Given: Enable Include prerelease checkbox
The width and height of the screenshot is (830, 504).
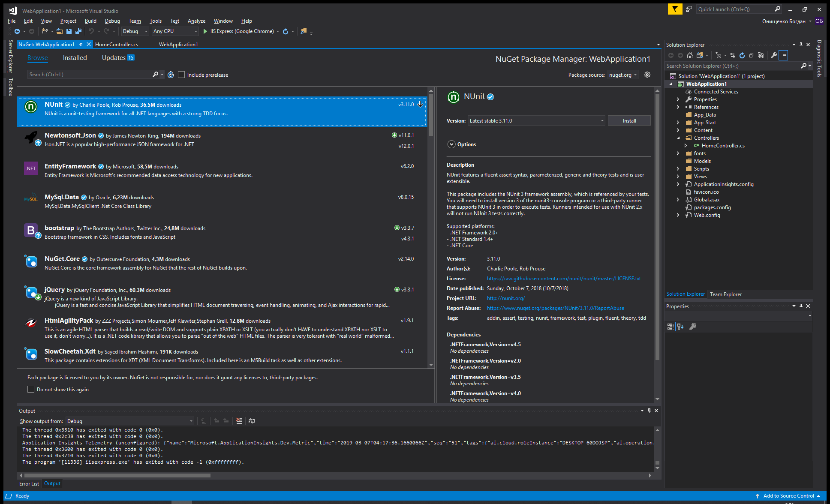Looking at the screenshot, I should [181, 75].
